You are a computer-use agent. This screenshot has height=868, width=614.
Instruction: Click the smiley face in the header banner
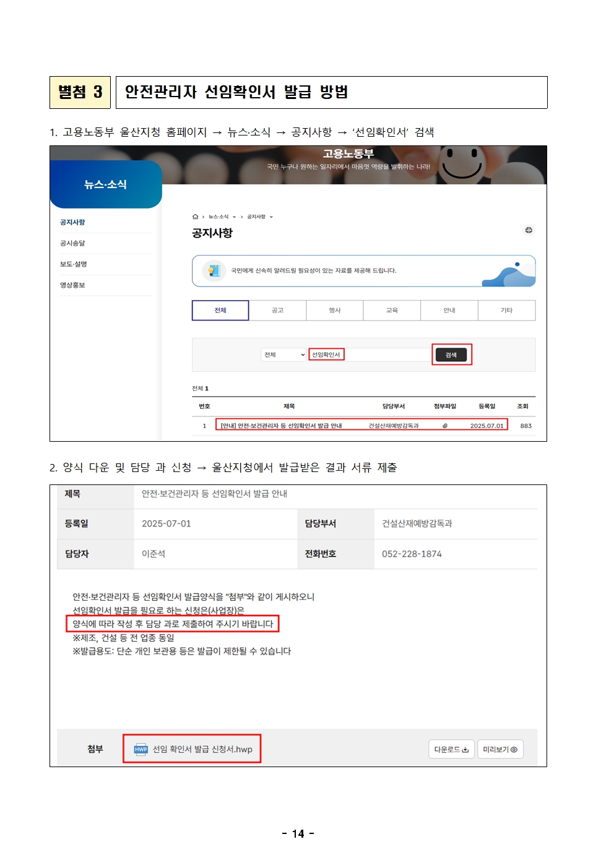click(461, 162)
